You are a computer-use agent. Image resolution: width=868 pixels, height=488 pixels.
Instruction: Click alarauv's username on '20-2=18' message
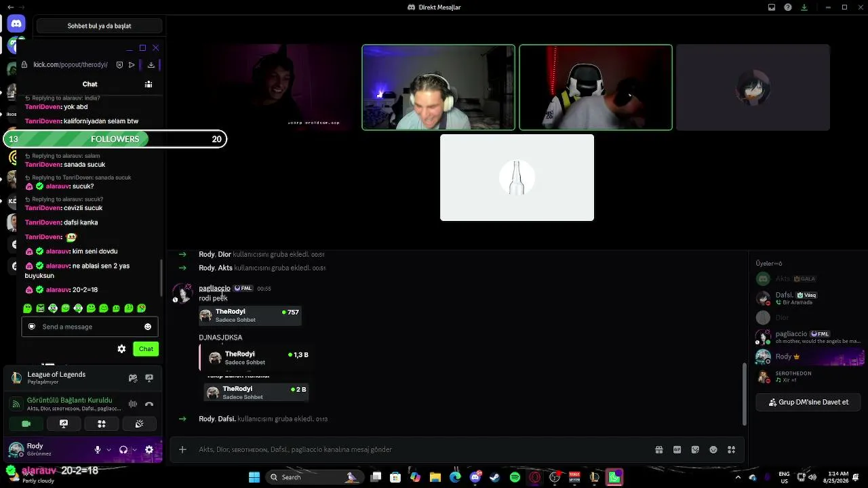[58, 289]
